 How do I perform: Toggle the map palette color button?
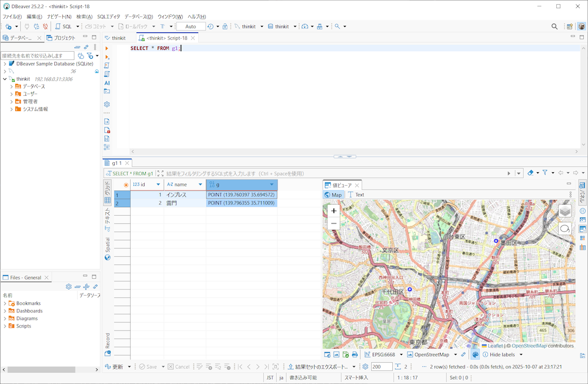tap(475, 355)
